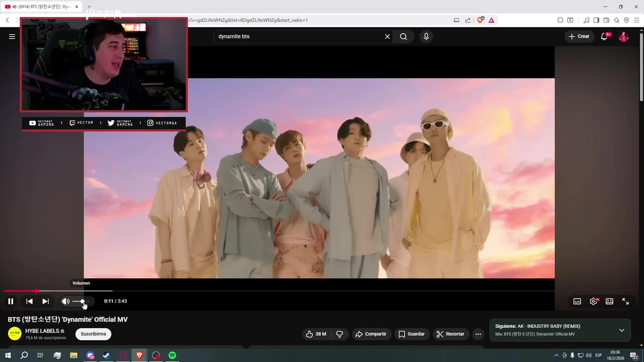Open Brave VPN shield icon
This screenshot has width=644, height=362.
(x=626, y=20)
